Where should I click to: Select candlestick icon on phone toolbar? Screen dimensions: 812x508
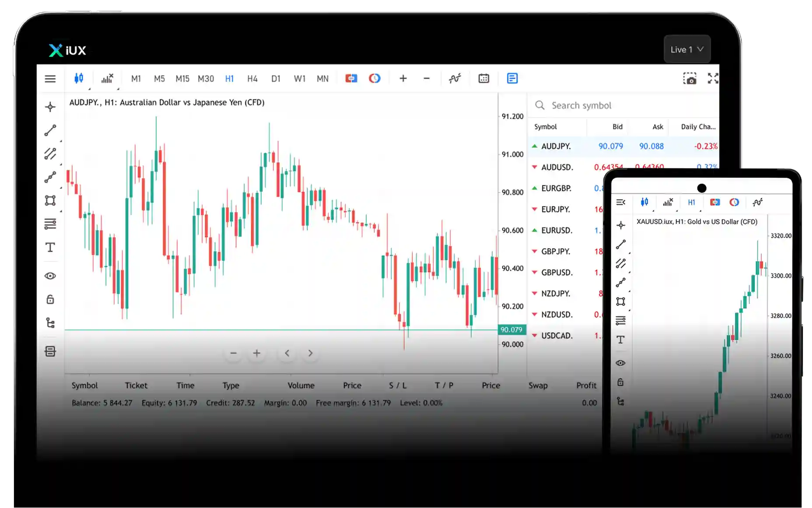point(645,202)
